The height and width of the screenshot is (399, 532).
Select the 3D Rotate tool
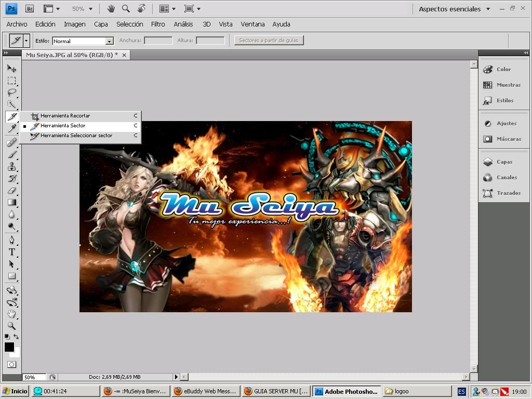[11, 290]
